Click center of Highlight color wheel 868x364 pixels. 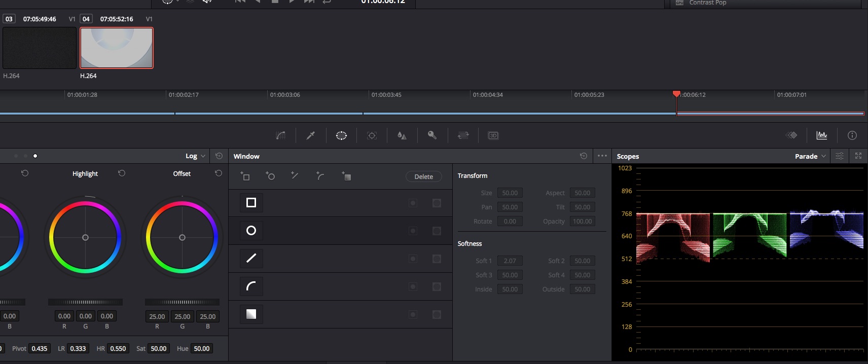coord(85,237)
